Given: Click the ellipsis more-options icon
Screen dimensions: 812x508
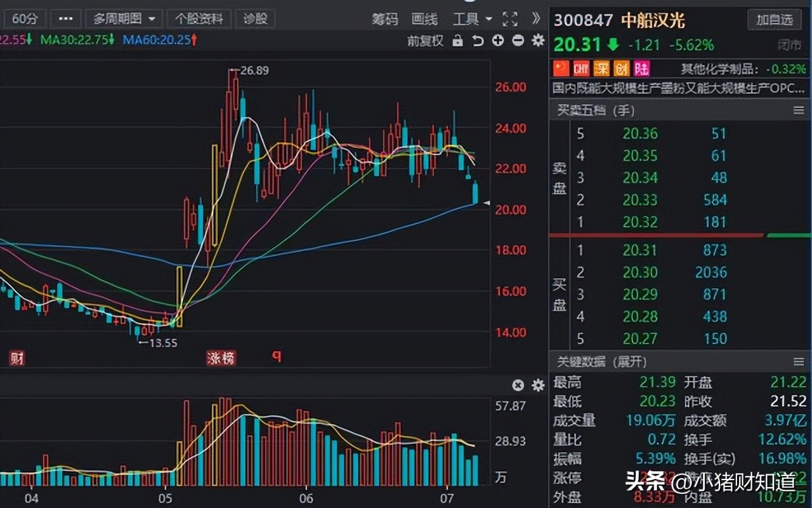Looking at the screenshot, I should coord(65,18).
